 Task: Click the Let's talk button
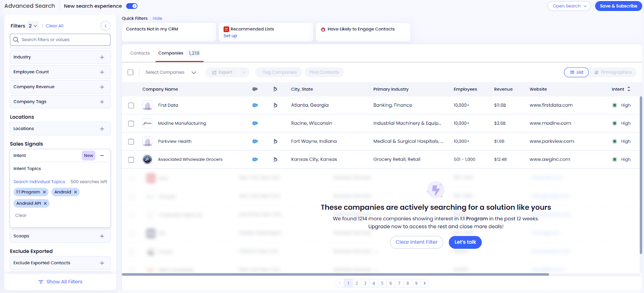pos(465,242)
